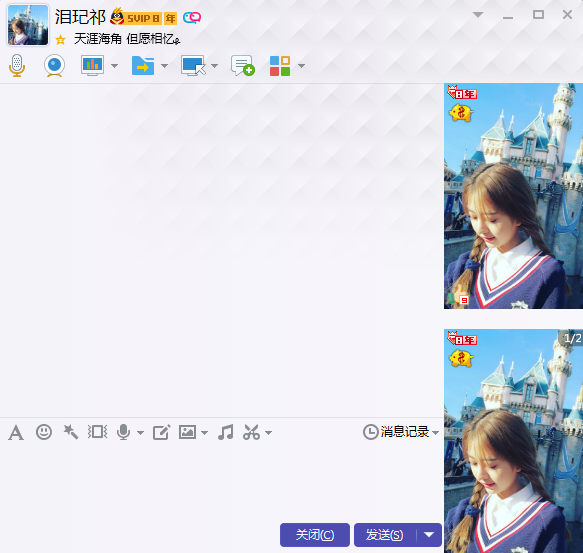Click the SVIP 8 penguin badge
The width and height of the screenshot is (583, 553).
pos(136,17)
